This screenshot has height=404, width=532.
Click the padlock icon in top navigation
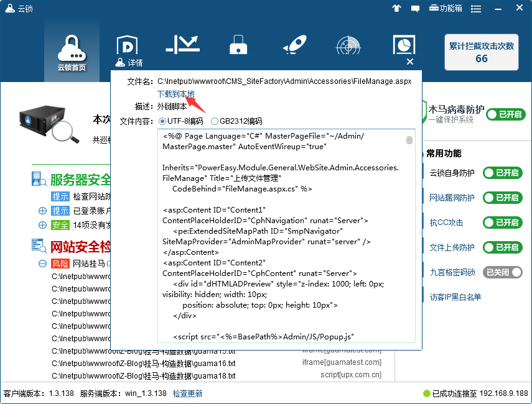tap(238, 46)
